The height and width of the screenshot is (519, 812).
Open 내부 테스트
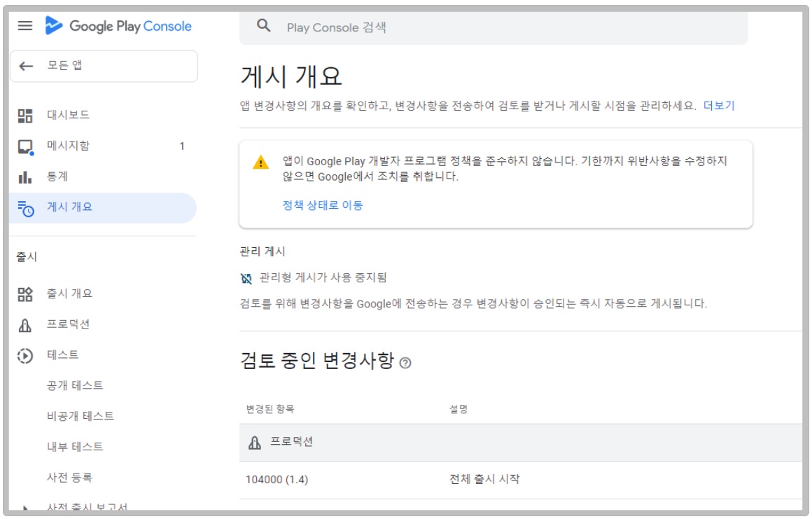[x=75, y=446]
